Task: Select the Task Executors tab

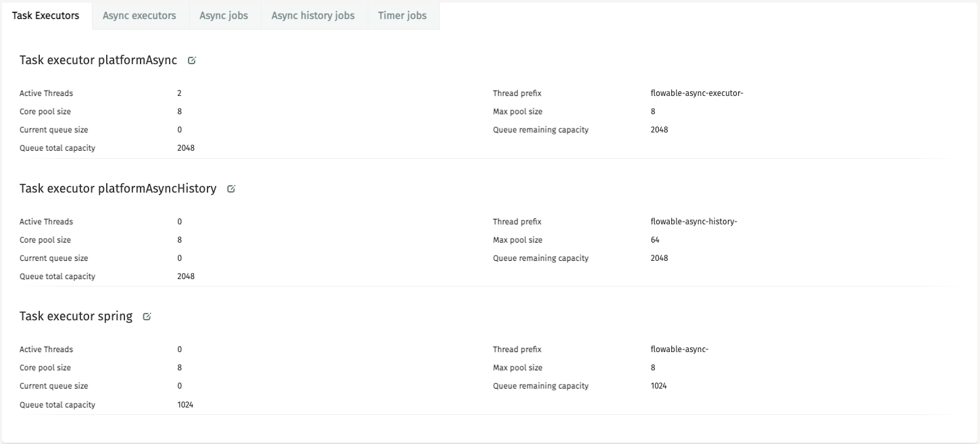Action: coord(45,15)
